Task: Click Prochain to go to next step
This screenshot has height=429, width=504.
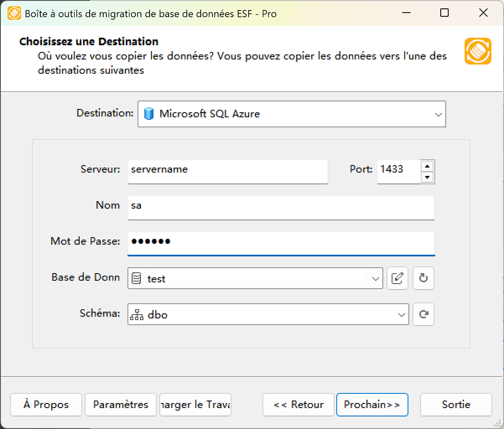Action: pos(372,405)
